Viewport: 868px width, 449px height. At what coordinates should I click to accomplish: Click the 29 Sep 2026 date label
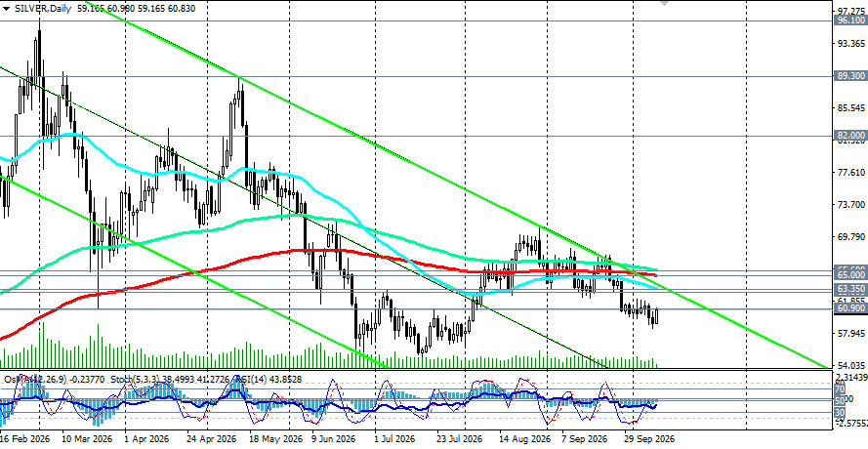649,439
